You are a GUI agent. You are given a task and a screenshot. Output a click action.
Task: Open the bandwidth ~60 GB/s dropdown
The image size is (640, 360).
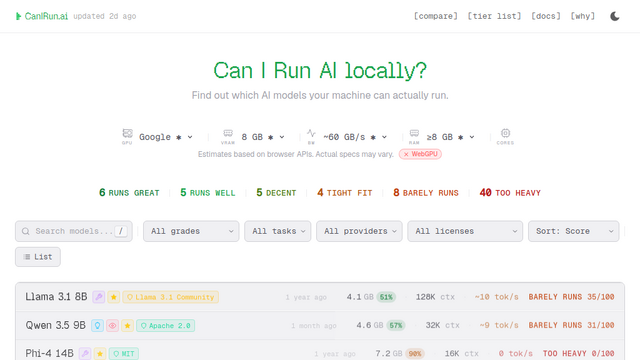[x=355, y=137]
